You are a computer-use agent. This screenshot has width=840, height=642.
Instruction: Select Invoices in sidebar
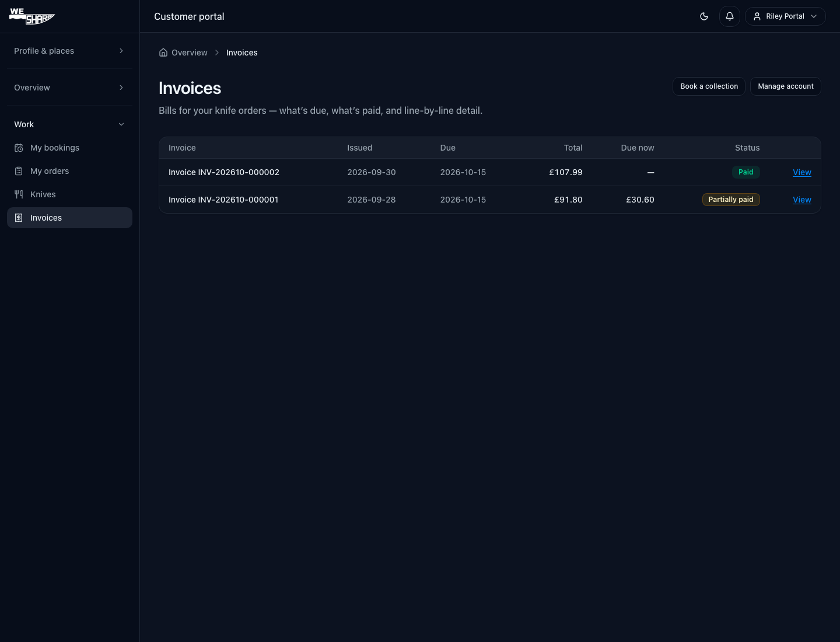[x=69, y=218]
